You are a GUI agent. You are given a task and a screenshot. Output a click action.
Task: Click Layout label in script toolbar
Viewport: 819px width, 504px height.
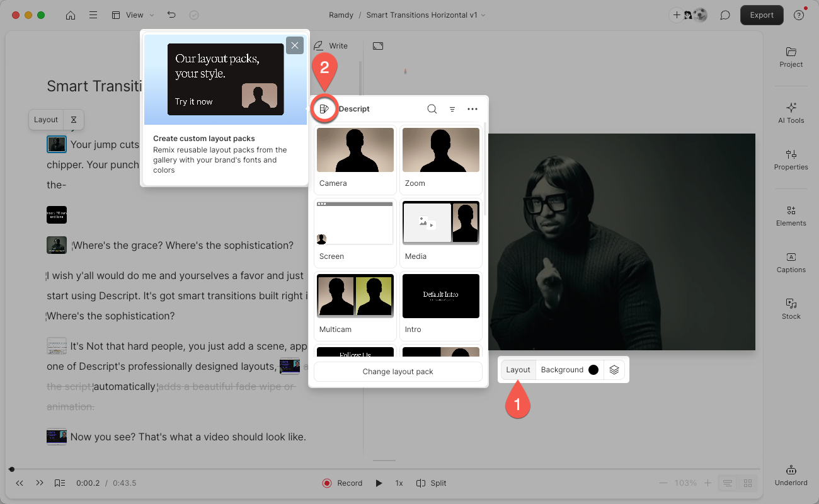tap(46, 120)
